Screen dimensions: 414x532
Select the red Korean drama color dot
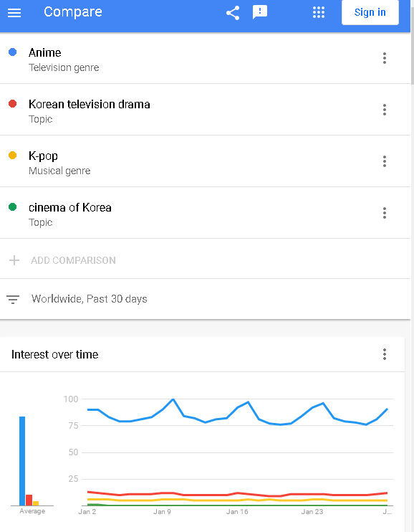(x=13, y=103)
